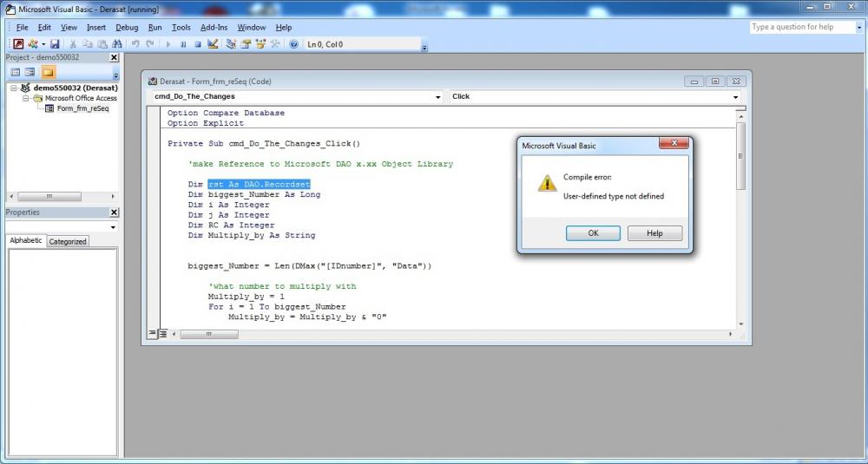Screen dimensions: 868x464
Task: Click the View Microsoft Access toolbar icon
Action: (x=18, y=44)
